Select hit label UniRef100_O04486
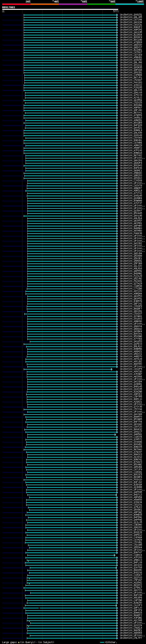The width and height of the screenshot is (146, 644). point(131,442)
